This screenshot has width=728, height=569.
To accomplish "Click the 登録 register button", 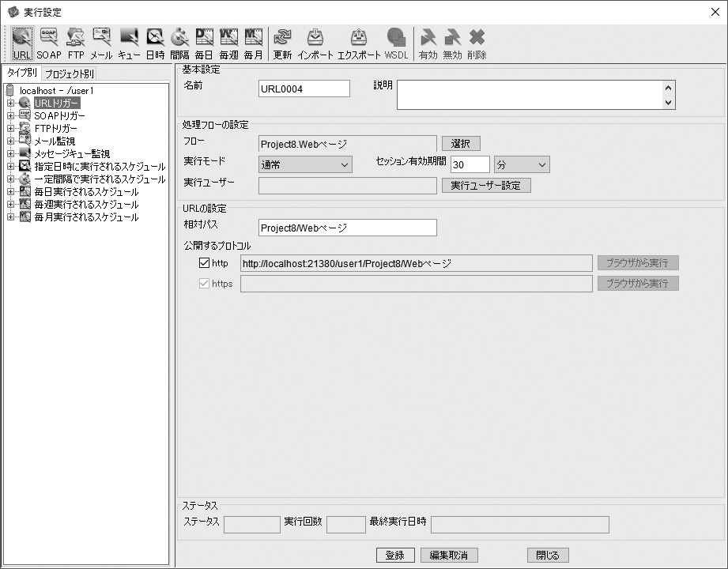I will [x=395, y=555].
